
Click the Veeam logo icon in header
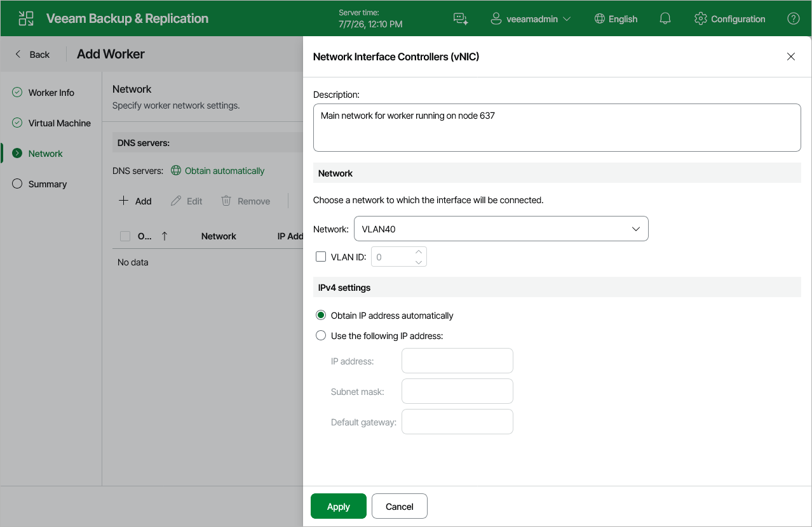[26, 18]
